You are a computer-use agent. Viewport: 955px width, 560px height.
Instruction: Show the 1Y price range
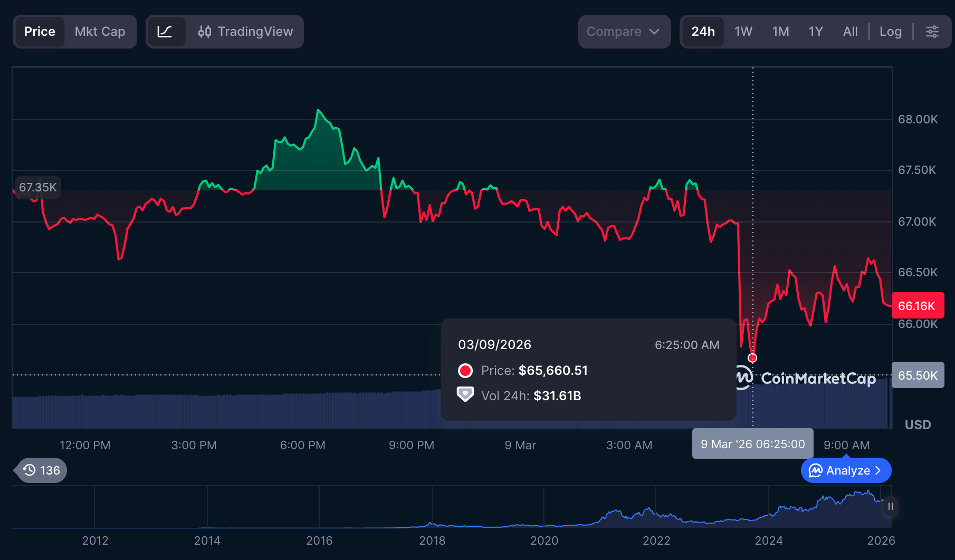[815, 32]
